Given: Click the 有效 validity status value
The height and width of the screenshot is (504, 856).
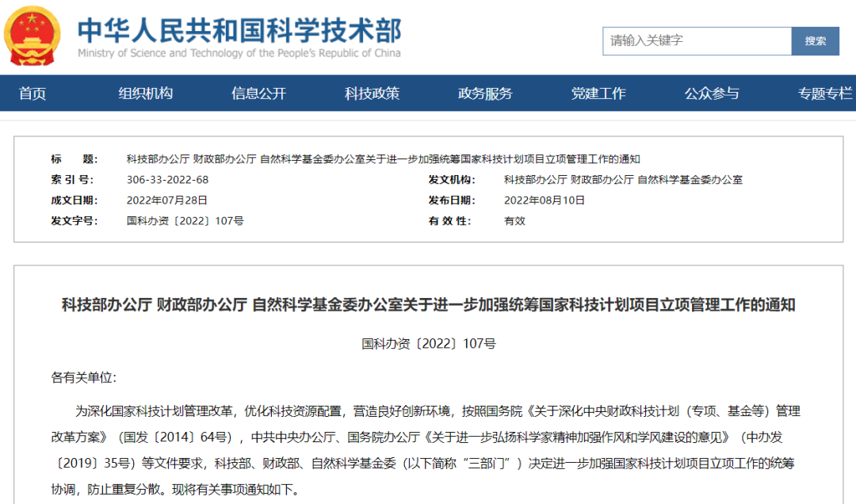Looking at the screenshot, I should click(515, 221).
